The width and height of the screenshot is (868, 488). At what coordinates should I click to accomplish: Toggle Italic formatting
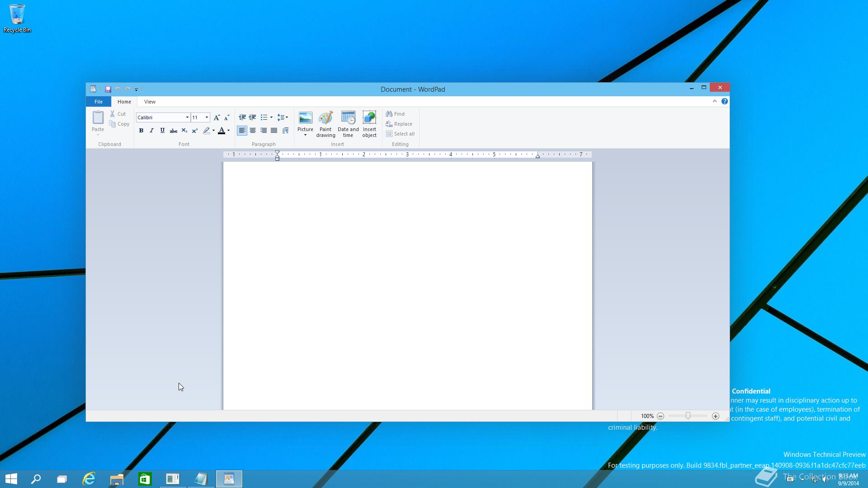pos(151,131)
